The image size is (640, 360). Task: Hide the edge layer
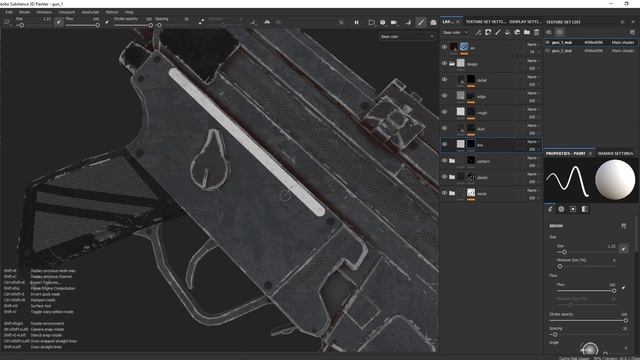pos(444,96)
